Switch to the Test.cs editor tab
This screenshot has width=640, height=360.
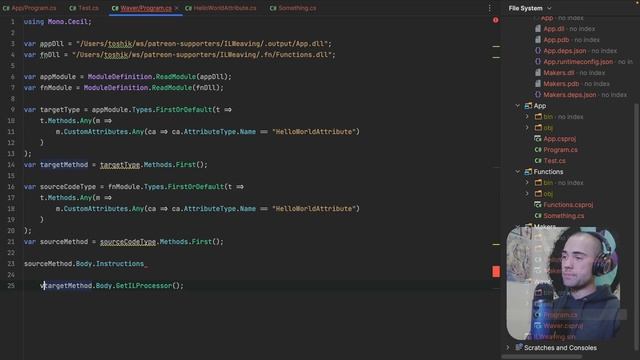[x=84, y=8]
